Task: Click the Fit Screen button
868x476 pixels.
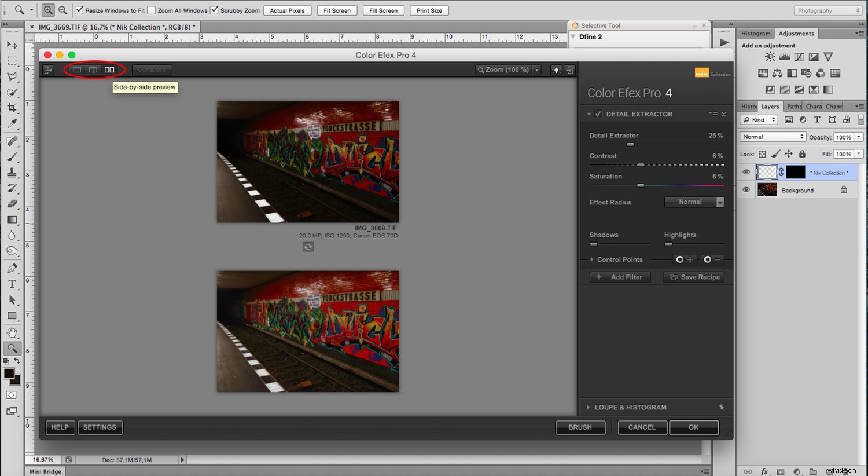Action: click(336, 10)
